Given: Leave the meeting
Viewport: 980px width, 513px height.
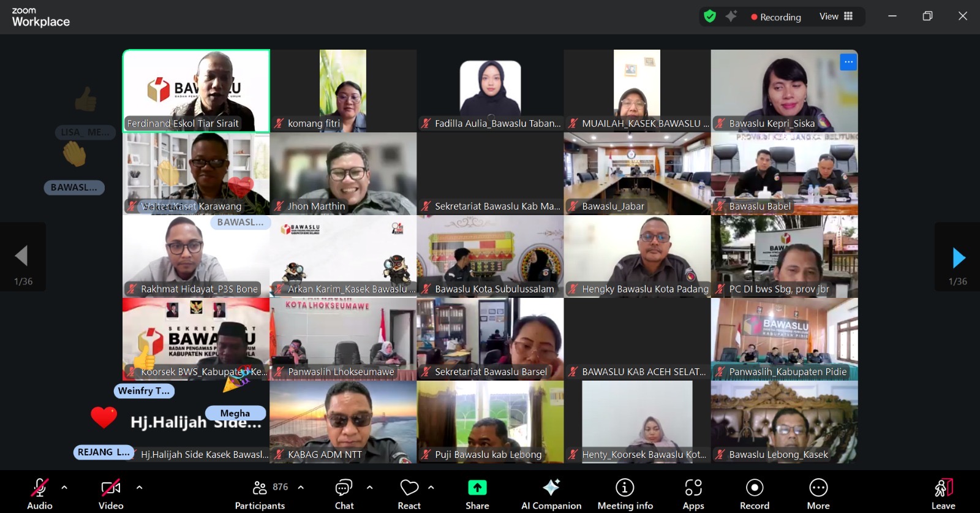Looking at the screenshot, I should [943, 493].
